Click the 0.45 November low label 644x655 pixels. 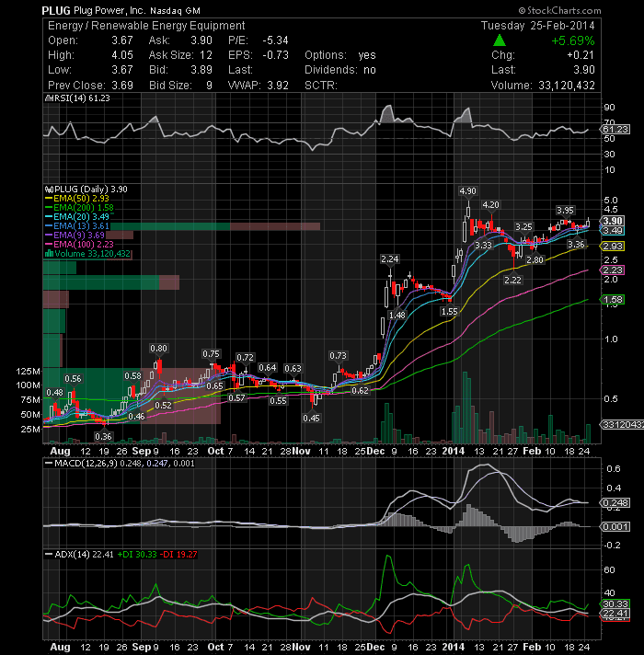pyautogui.click(x=312, y=418)
